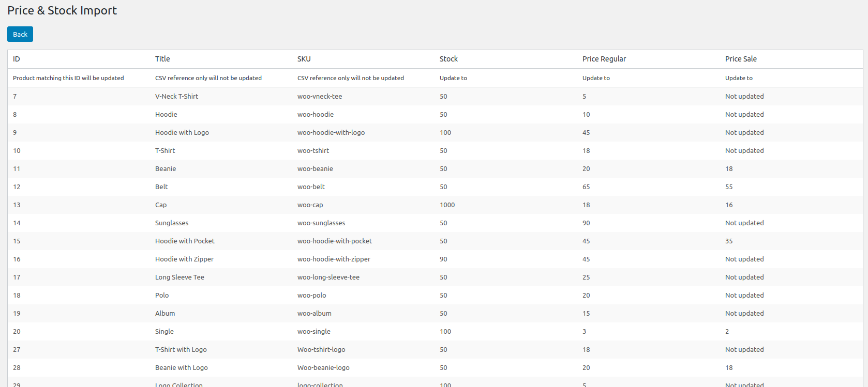Click the Belt regular price 65
Screen dimensions: 868x387
pyautogui.click(x=586, y=187)
